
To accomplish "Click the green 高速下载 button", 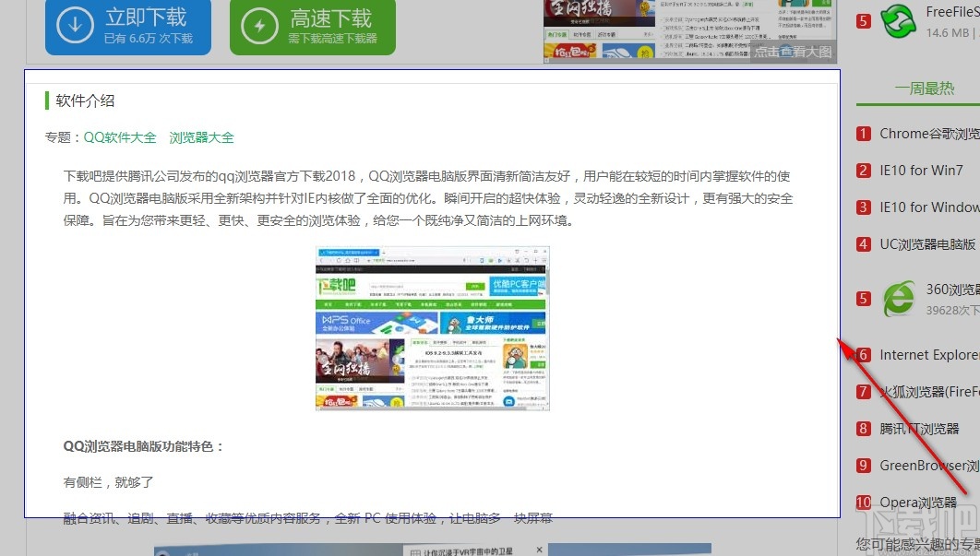I will pyautogui.click(x=313, y=26).
